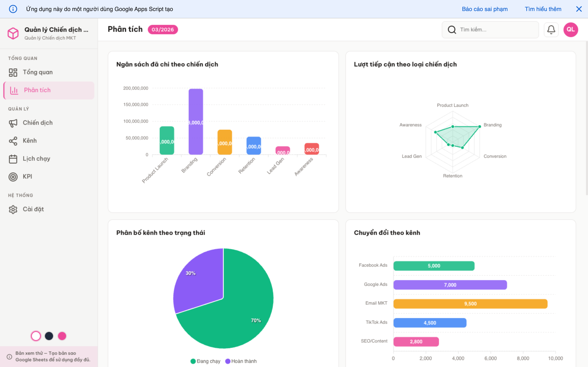This screenshot has width=588, height=367.
Task: Open the Tìm hiểu thêm link
Action: pyautogui.click(x=543, y=9)
